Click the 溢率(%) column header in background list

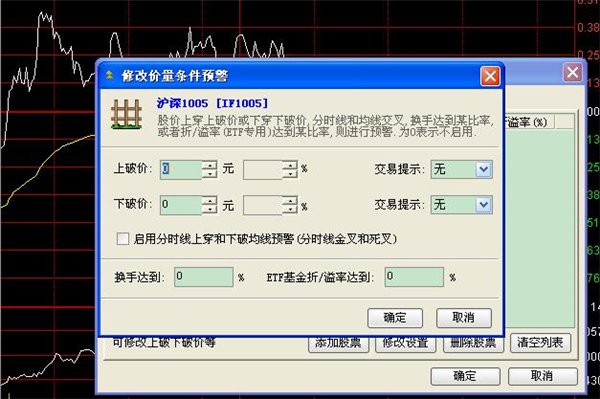tap(530, 122)
